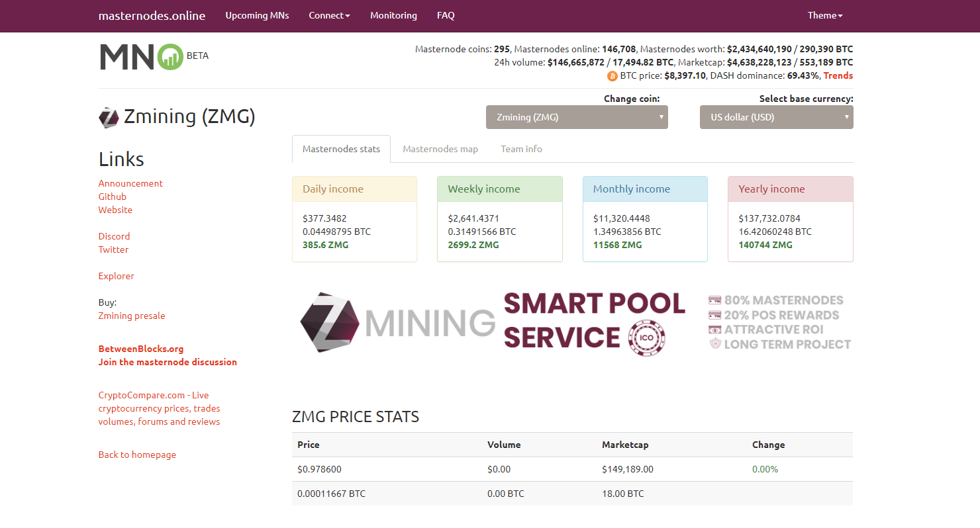The width and height of the screenshot is (980, 528).
Task: Open the CryptoCompare.com link
Action: pos(160,408)
